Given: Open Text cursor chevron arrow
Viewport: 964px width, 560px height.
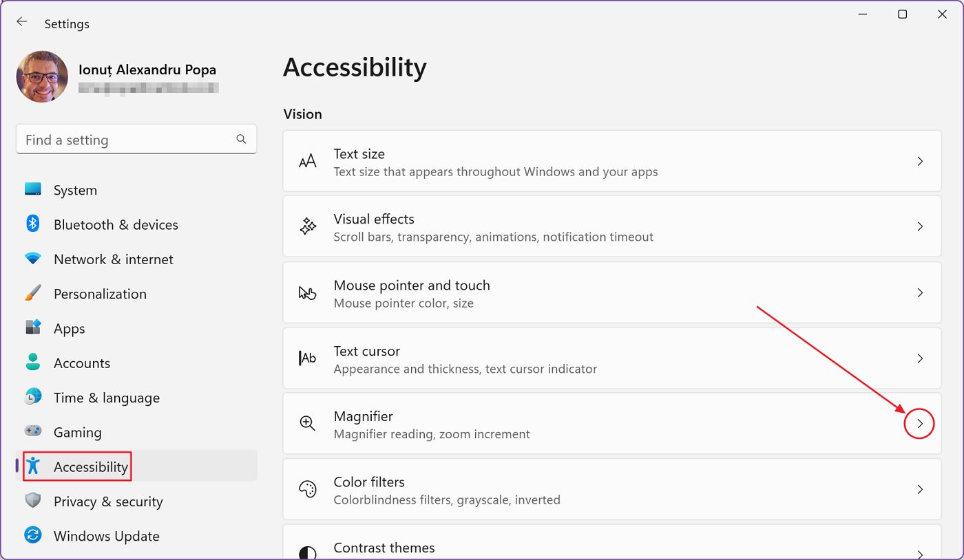Looking at the screenshot, I should coord(920,358).
